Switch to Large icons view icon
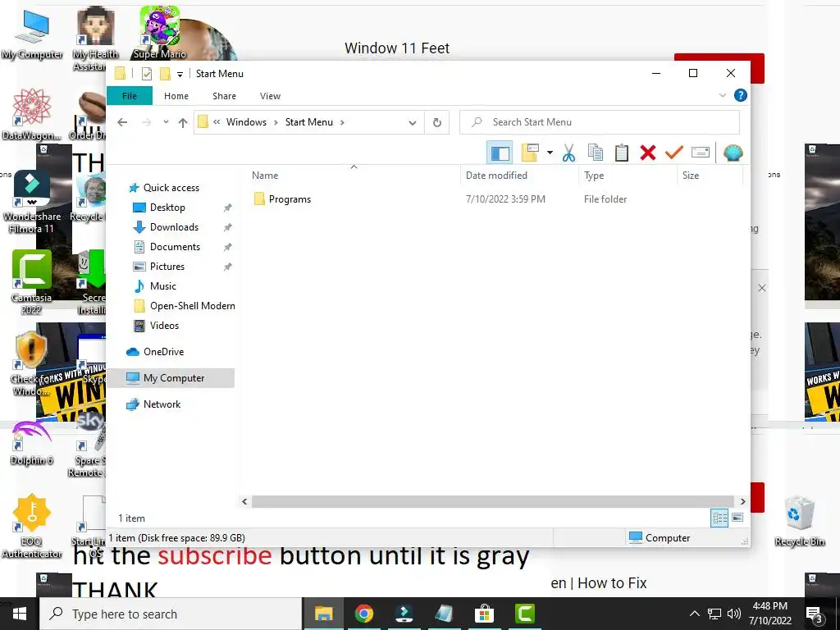This screenshot has width=840, height=630. 737,518
